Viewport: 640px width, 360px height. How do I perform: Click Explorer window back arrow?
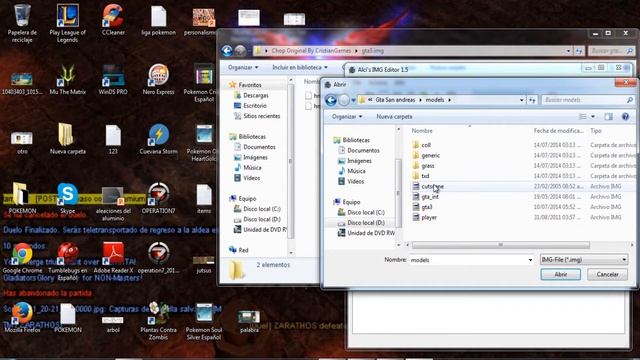pyautogui.click(x=227, y=51)
